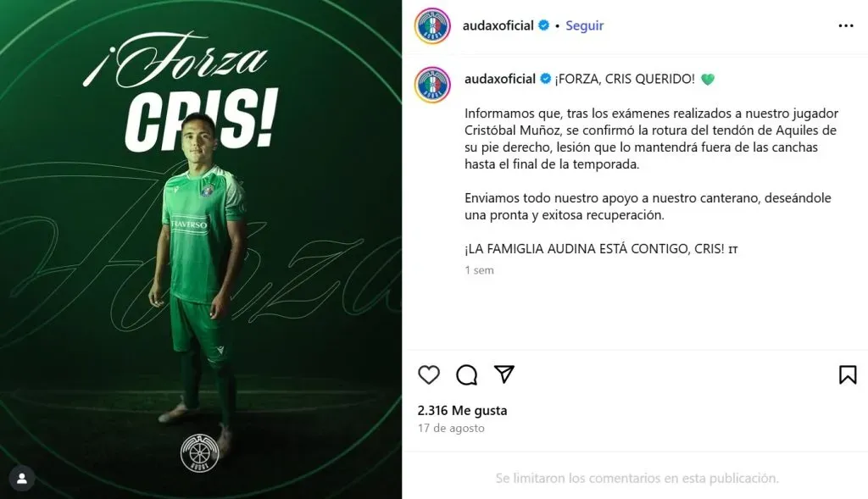This screenshot has width=868, height=499.
Task: Show tagged people icon on the photo
Action: [x=22, y=479]
